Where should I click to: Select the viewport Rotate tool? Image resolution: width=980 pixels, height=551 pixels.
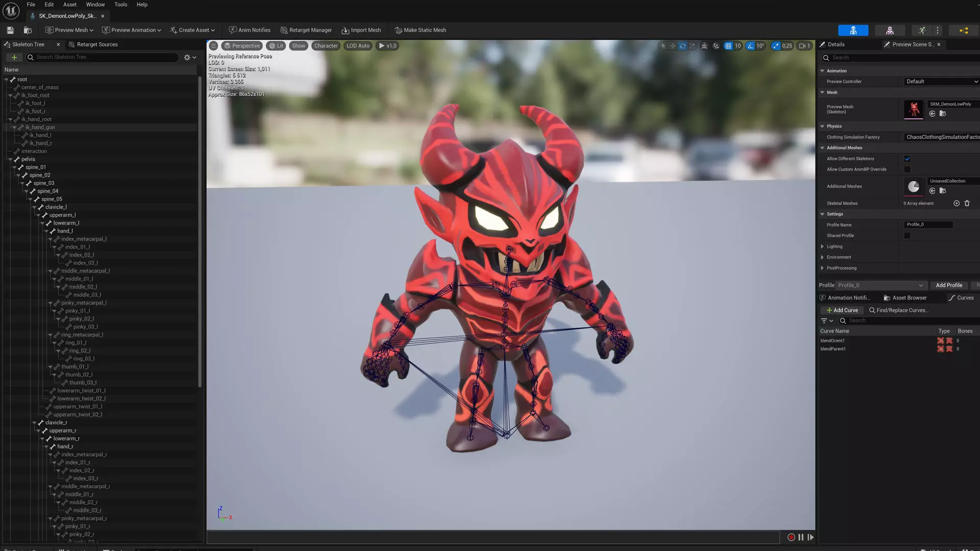(682, 46)
